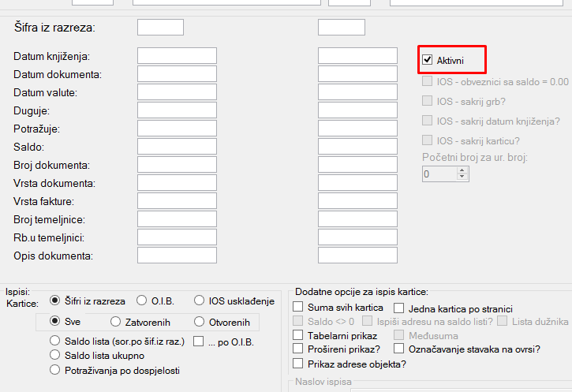Select Potraživanja po dospjelosti option
This screenshot has width=572, height=392.
click(x=54, y=369)
